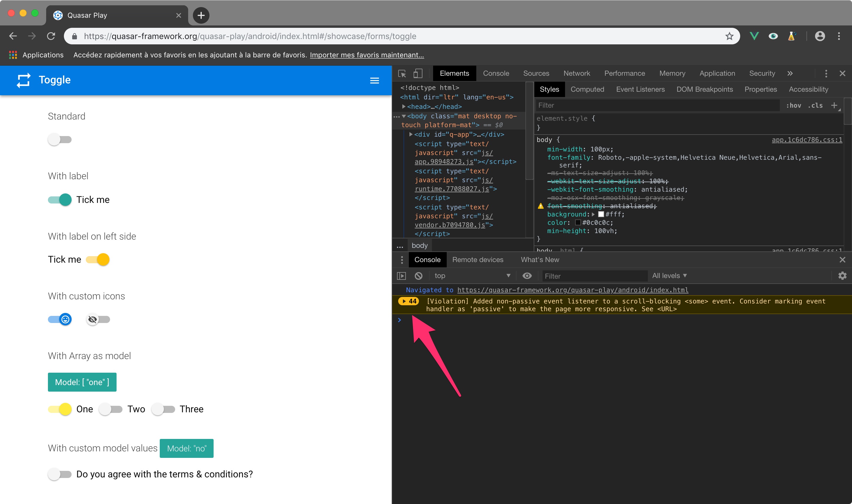Enable the Three toggle
Viewport: 852px width, 504px height.
tap(164, 409)
